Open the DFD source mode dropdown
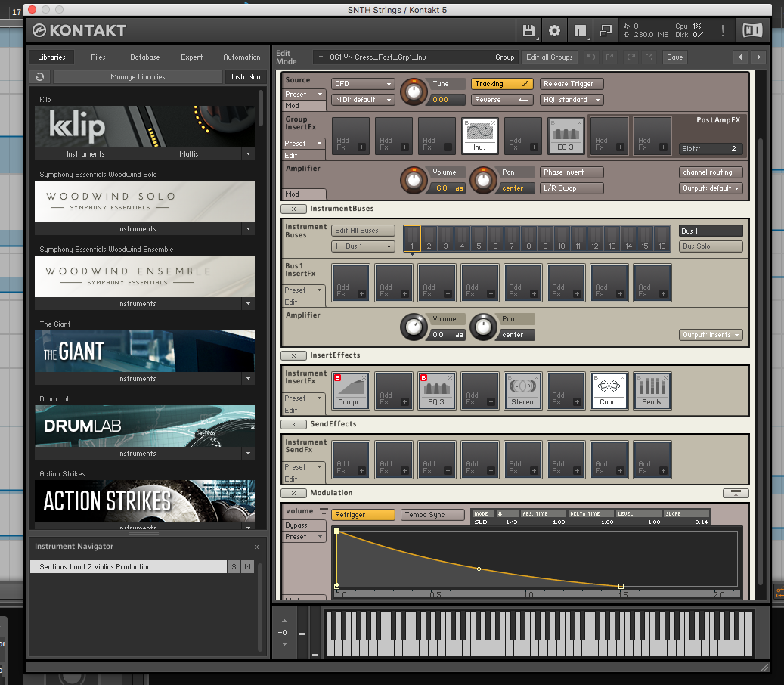The height and width of the screenshot is (685, 784). [x=363, y=84]
